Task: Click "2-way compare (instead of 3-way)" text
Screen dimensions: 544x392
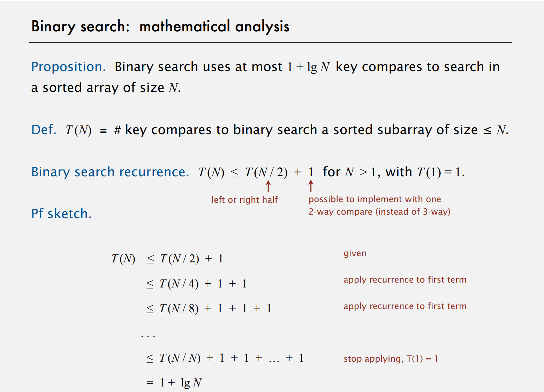Action: point(379,212)
